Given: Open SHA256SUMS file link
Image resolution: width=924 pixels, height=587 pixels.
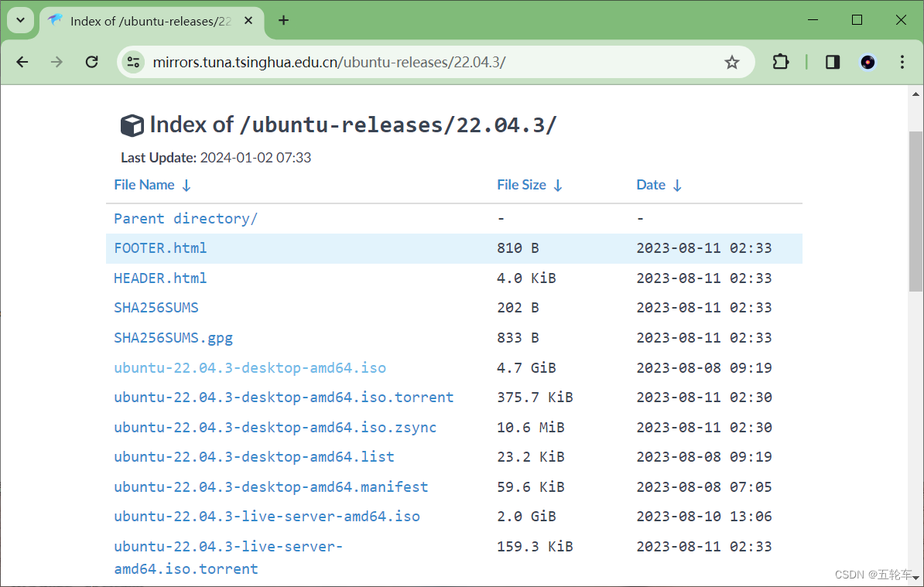Looking at the screenshot, I should click(156, 307).
